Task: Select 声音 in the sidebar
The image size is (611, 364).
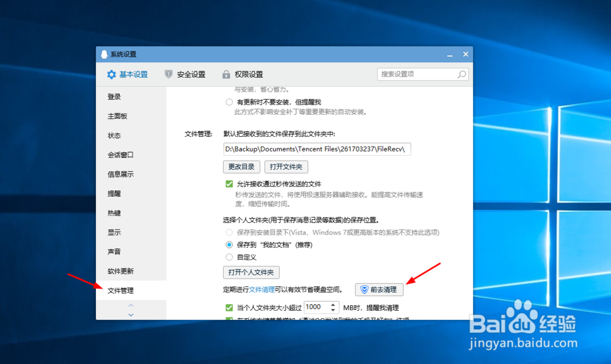Action: [x=131, y=252]
